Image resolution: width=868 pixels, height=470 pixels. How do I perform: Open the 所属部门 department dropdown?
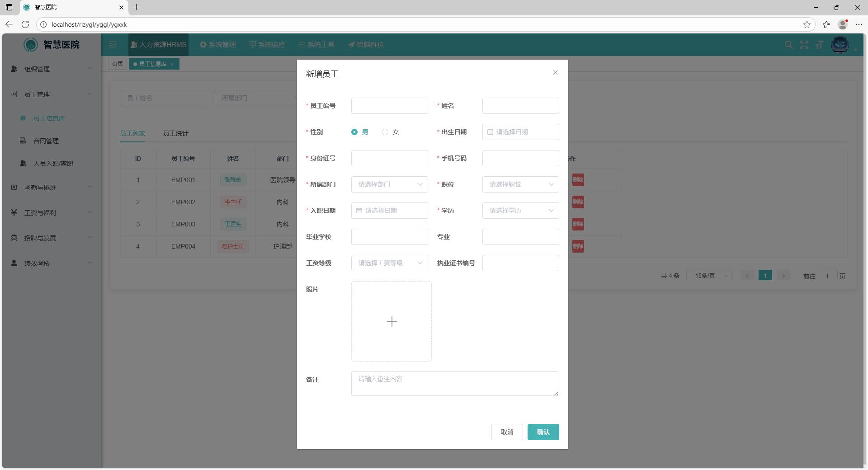389,184
